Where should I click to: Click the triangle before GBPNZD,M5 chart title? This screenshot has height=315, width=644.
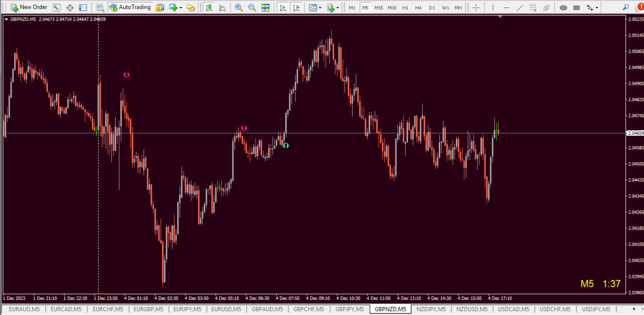click(x=6, y=19)
